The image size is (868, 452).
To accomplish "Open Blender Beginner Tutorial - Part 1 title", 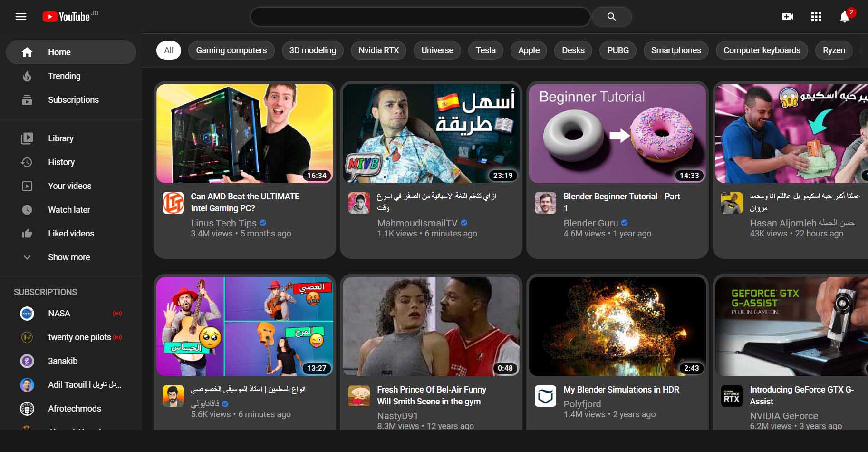I will coord(622,202).
